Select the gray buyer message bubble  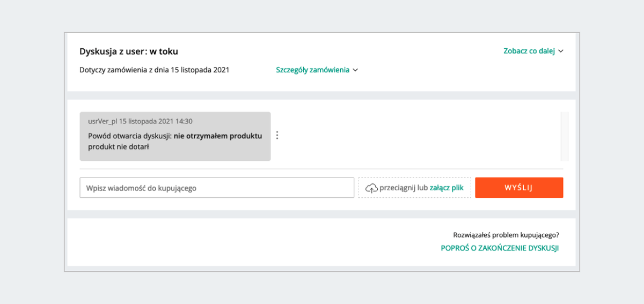tap(175, 136)
